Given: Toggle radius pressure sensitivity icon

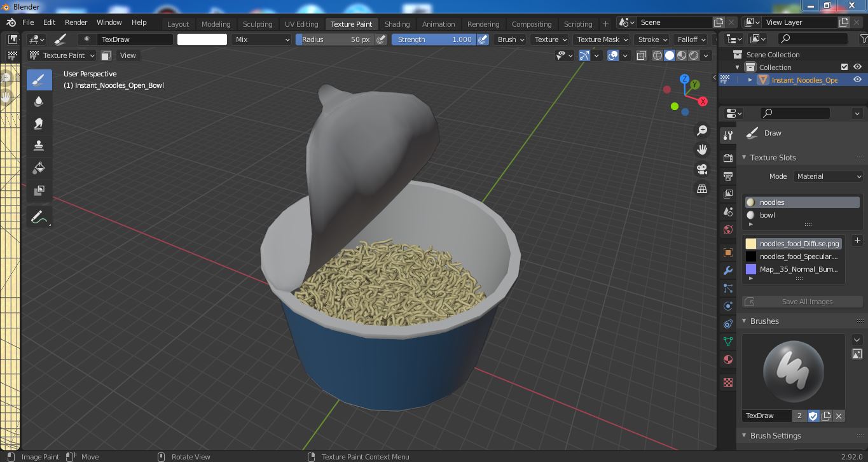Looking at the screenshot, I should coord(381,39).
